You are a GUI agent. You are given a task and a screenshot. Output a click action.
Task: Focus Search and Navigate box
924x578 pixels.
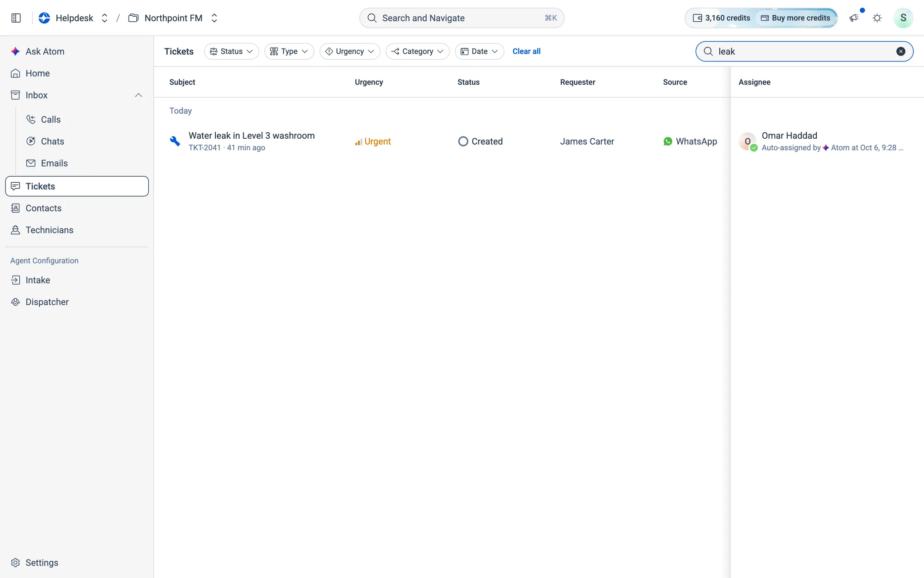coord(462,18)
